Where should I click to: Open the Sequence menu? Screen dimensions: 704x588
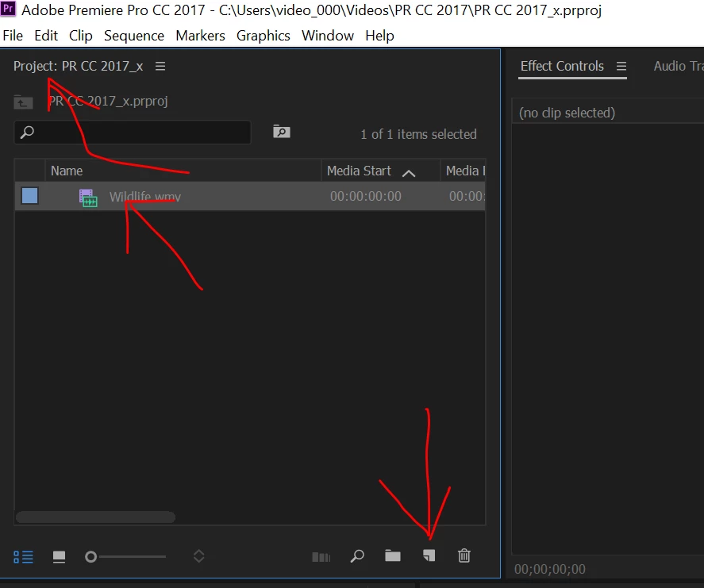[134, 36]
